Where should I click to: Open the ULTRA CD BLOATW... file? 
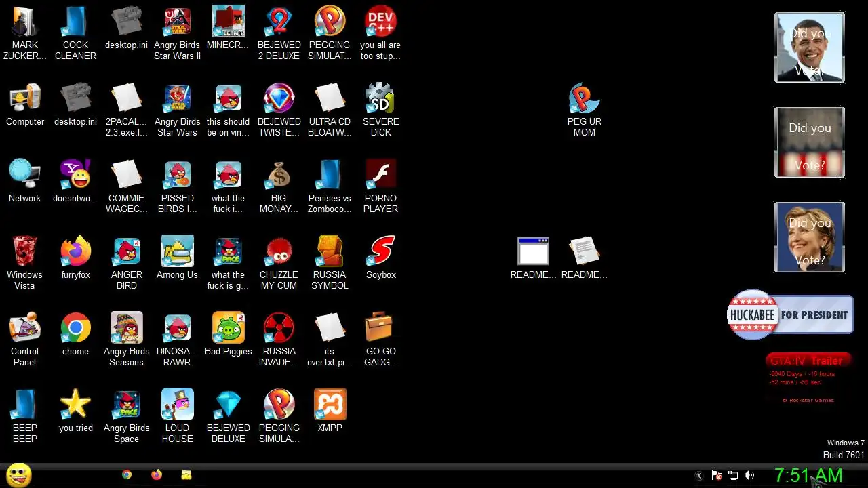[330, 110]
